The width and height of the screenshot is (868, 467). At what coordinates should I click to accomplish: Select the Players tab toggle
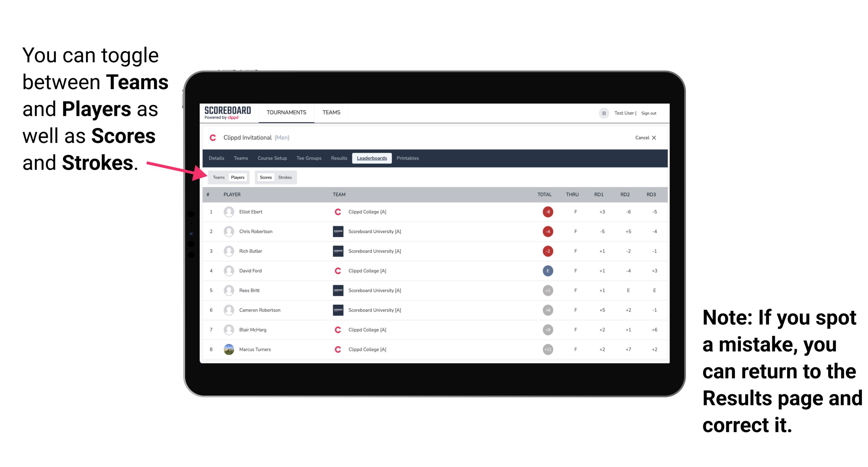tap(237, 176)
